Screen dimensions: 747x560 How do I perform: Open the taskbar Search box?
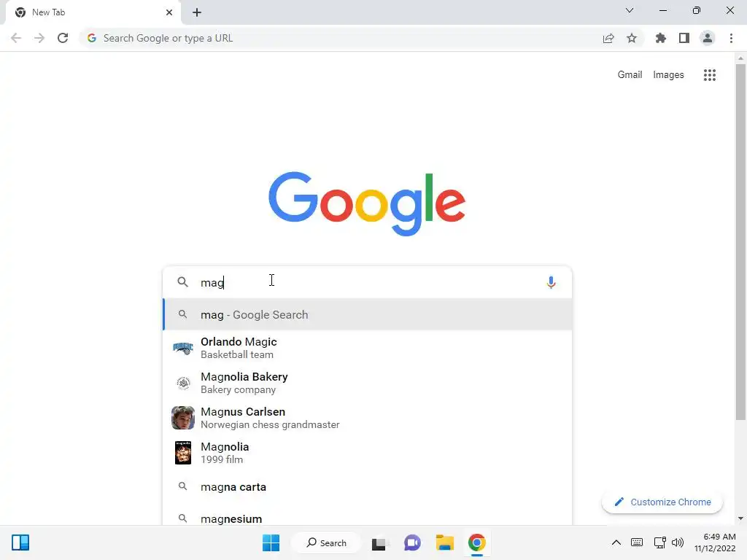click(326, 542)
